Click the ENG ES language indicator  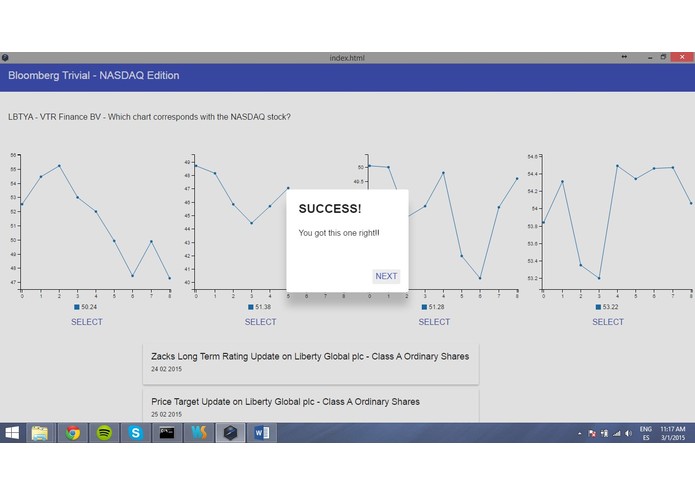coord(646,433)
